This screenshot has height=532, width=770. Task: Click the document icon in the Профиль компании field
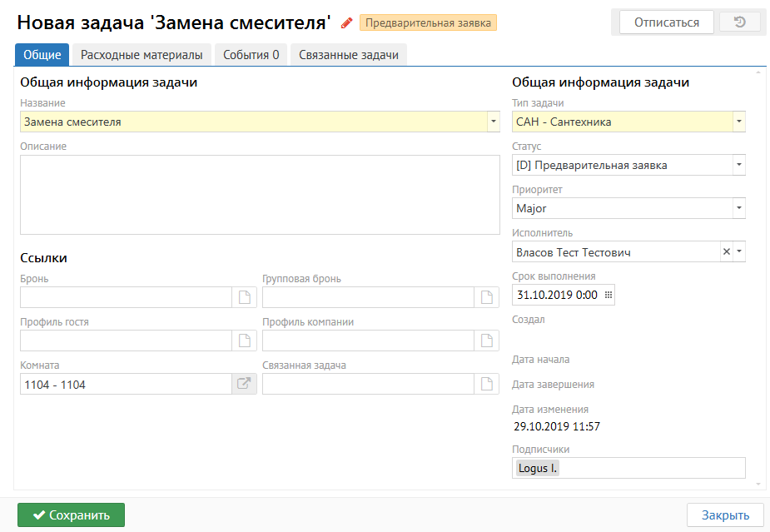(487, 341)
